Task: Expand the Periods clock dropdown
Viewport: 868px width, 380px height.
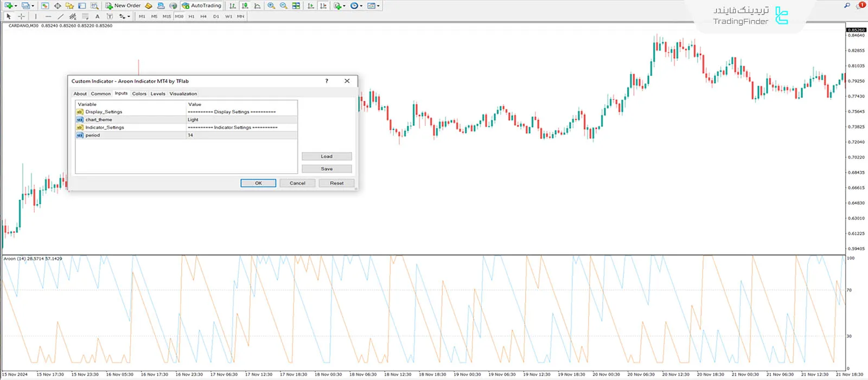Action: click(x=356, y=5)
